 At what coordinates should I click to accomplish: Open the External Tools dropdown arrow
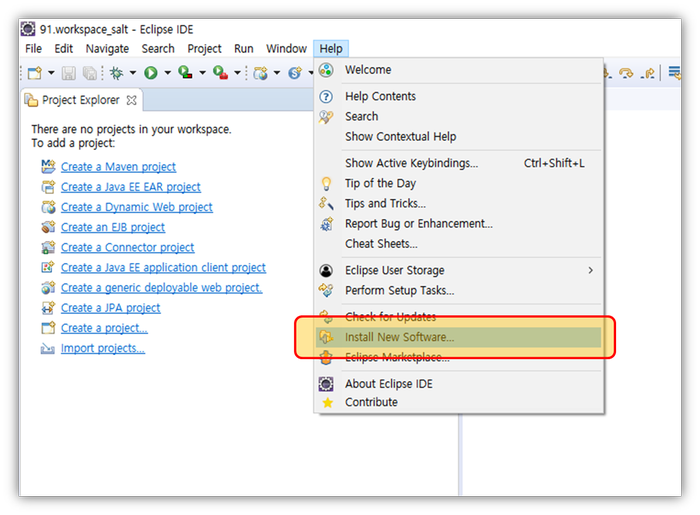[x=237, y=73]
